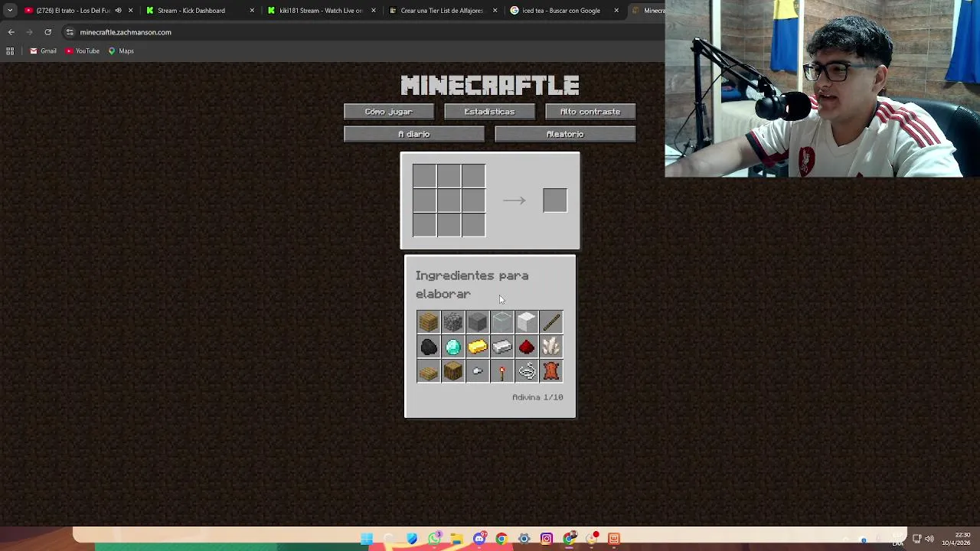Pick the stick ingredient
The width and height of the screenshot is (980, 551).
550,322
